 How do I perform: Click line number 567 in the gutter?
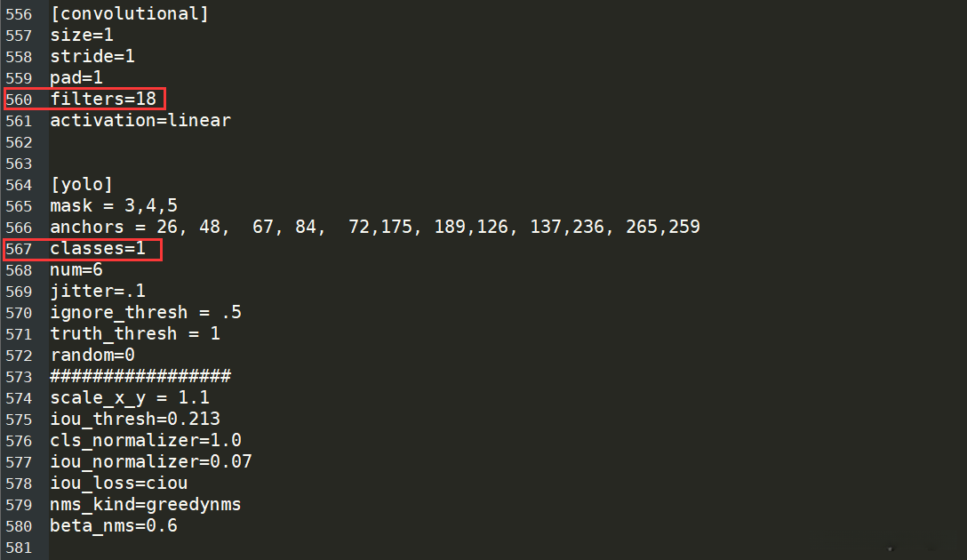tap(19, 249)
